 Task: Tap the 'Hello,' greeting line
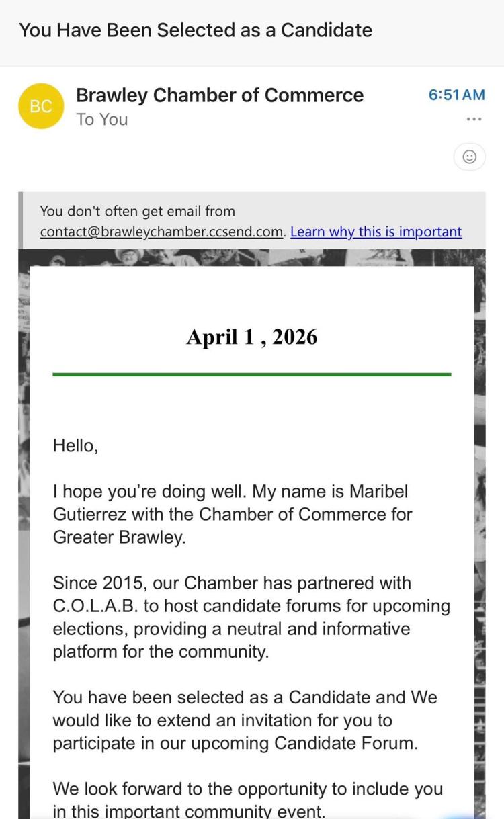(75, 445)
